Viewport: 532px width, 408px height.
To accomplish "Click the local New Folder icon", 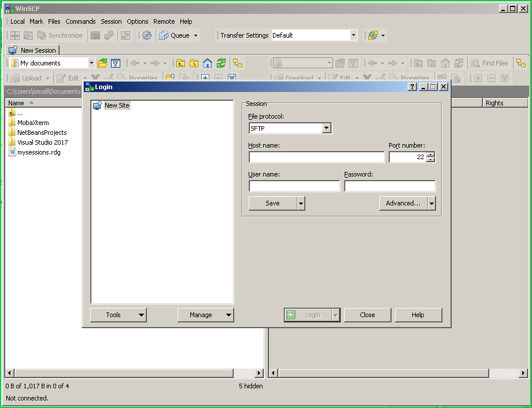I will 171,78.
